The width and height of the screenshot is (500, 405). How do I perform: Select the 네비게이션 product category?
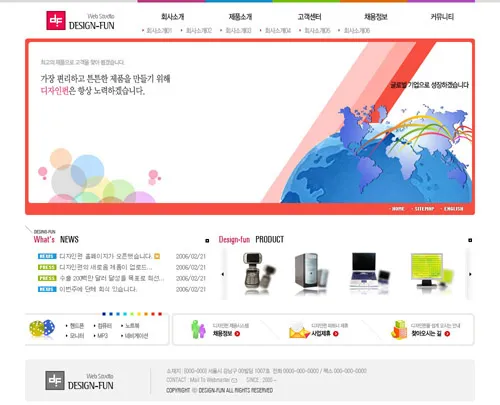(136, 336)
